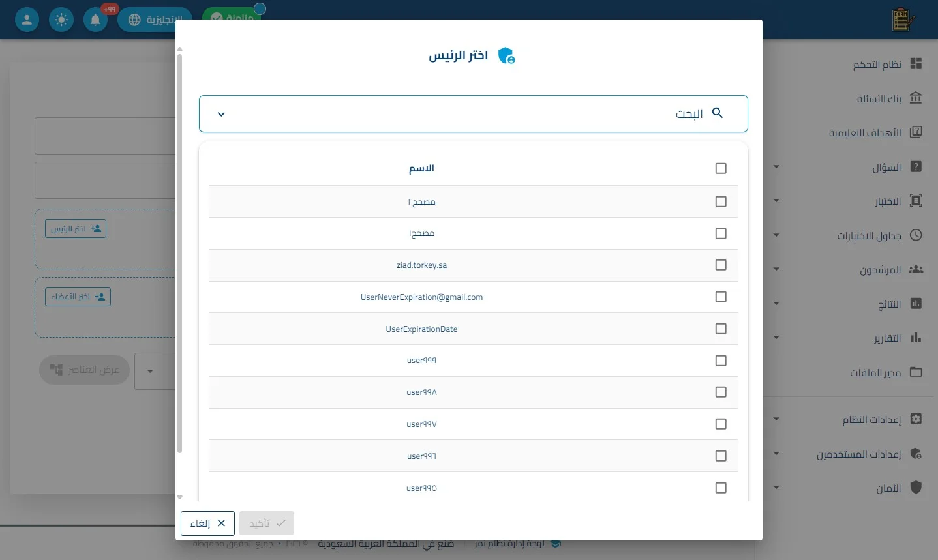This screenshot has width=938, height=560.
Task: Expand the الاختبار sidebar submenu arrow
Action: coord(776,201)
